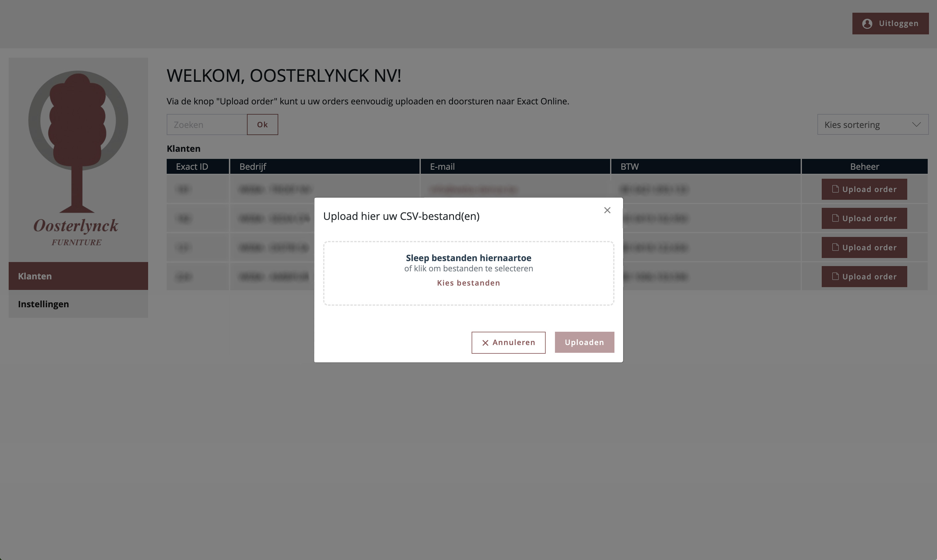Click the Uitloggen button text
This screenshot has width=937, height=560.
pyautogui.click(x=898, y=24)
